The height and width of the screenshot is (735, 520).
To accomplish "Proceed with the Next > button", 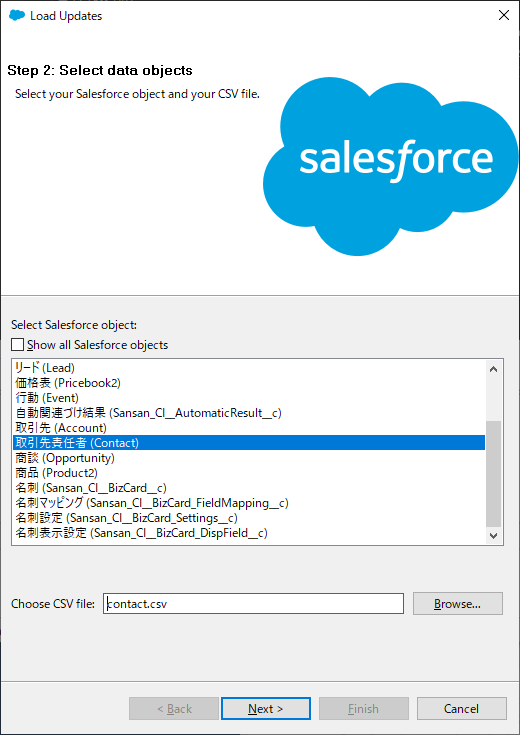I will click(266, 709).
